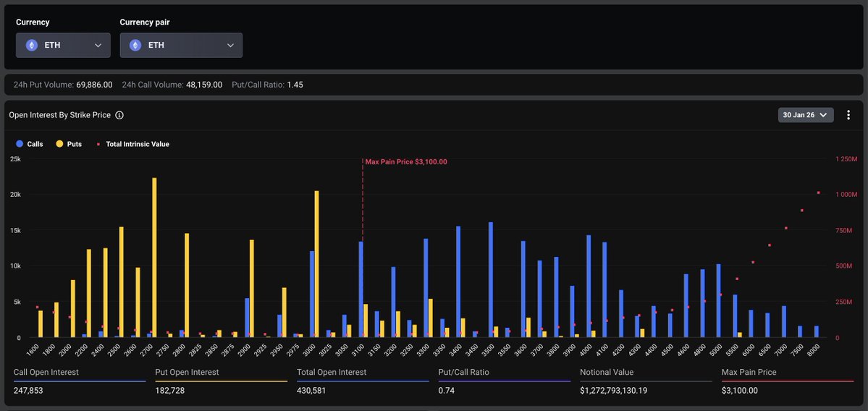
Task: Click the info icon beside Open Interest title
Action: click(119, 115)
